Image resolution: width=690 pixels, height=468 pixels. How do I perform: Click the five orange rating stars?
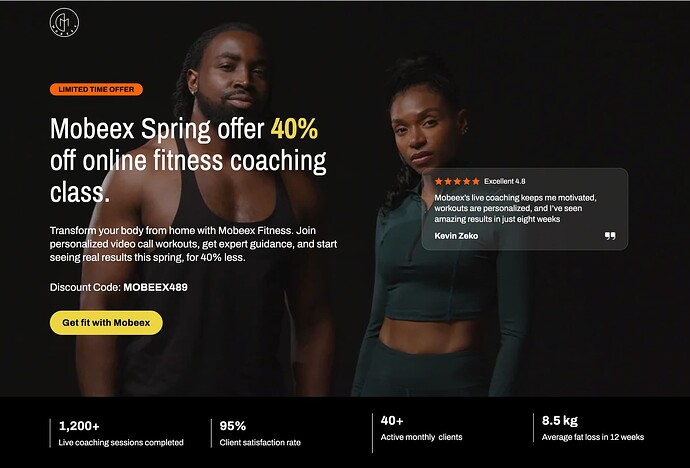point(457,181)
